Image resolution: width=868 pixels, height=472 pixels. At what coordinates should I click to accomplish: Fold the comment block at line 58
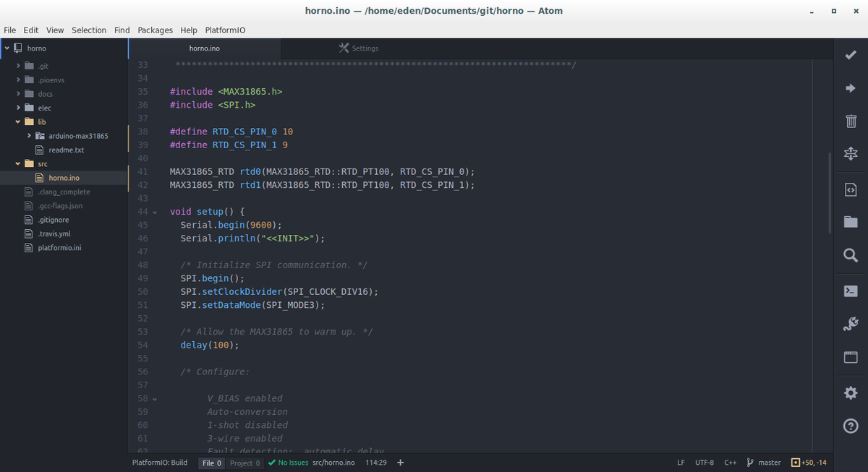pos(154,399)
